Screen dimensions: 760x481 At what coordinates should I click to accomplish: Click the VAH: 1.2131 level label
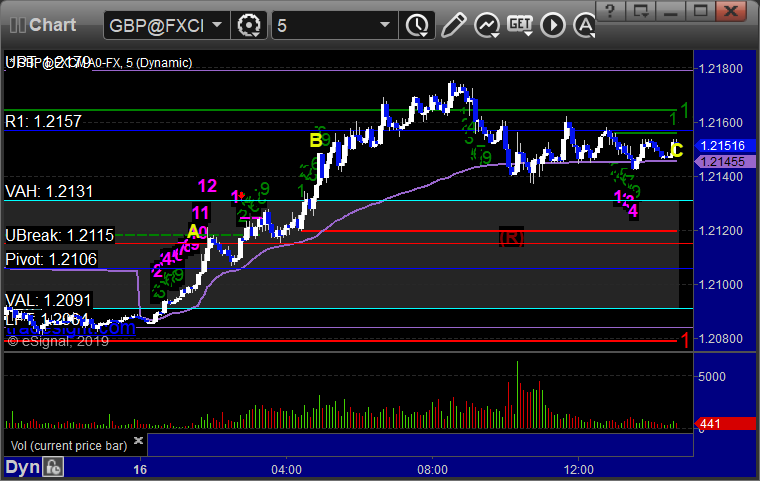(49, 192)
